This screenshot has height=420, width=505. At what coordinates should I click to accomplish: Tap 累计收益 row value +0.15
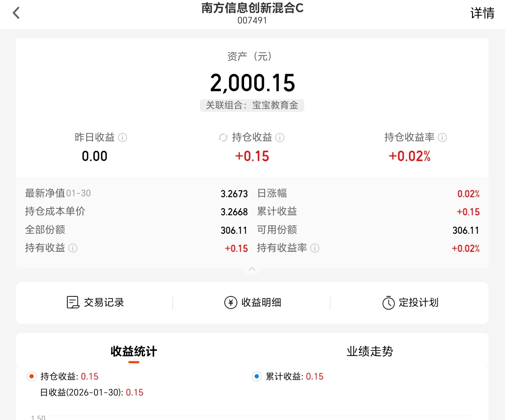[468, 212]
